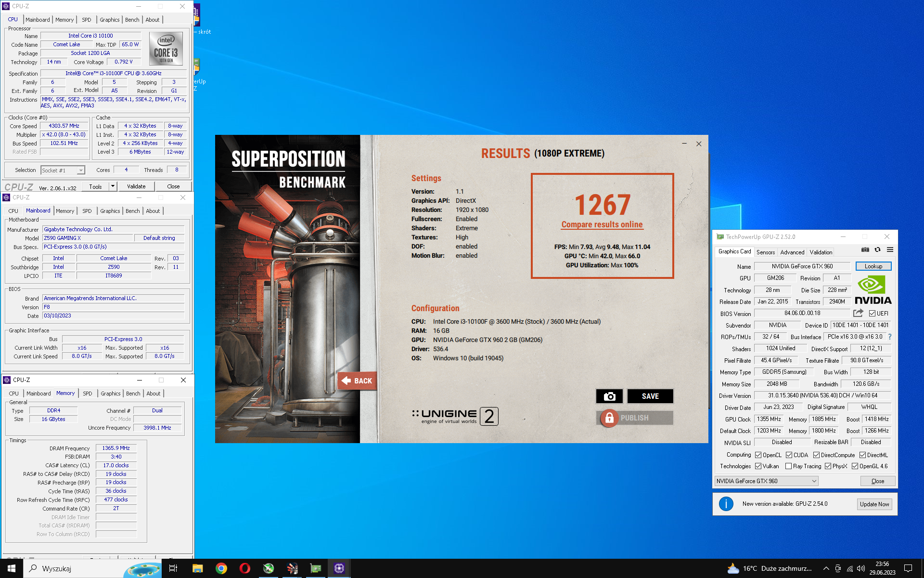
Task: Open Google Chrome from the taskbar
Action: pyautogui.click(x=221, y=568)
